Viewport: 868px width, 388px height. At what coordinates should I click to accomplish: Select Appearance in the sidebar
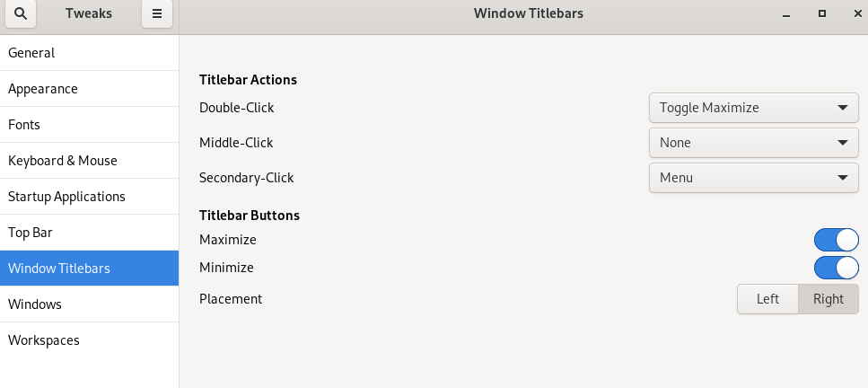click(89, 89)
